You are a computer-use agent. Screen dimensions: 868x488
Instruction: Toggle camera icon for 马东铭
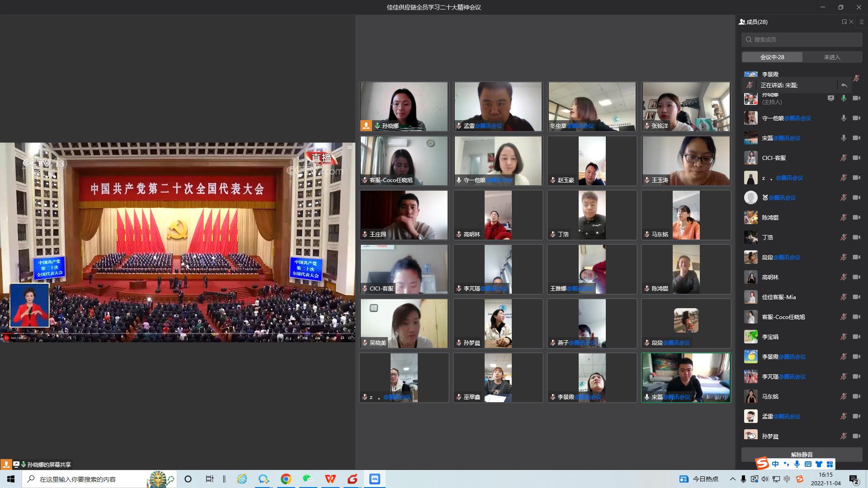[x=857, y=396]
